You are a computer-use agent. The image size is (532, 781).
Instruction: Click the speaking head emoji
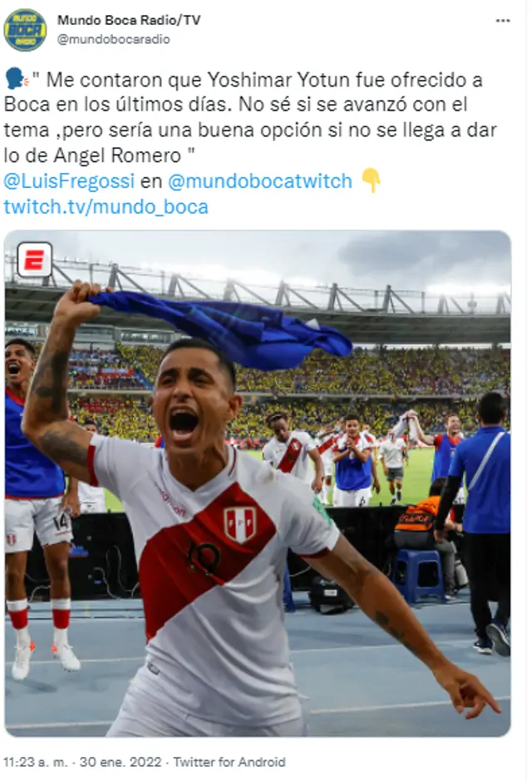coord(16,79)
